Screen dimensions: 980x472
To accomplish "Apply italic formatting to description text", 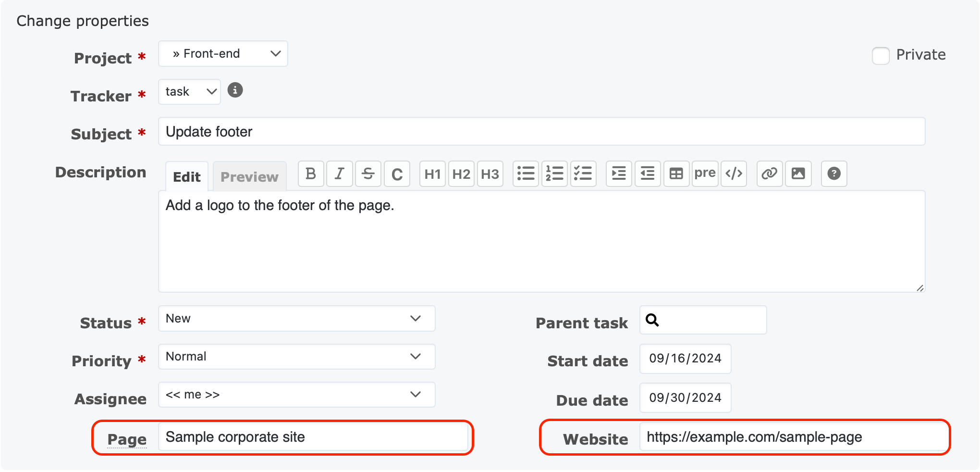I will pyautogui.click(x=340, y=174).
